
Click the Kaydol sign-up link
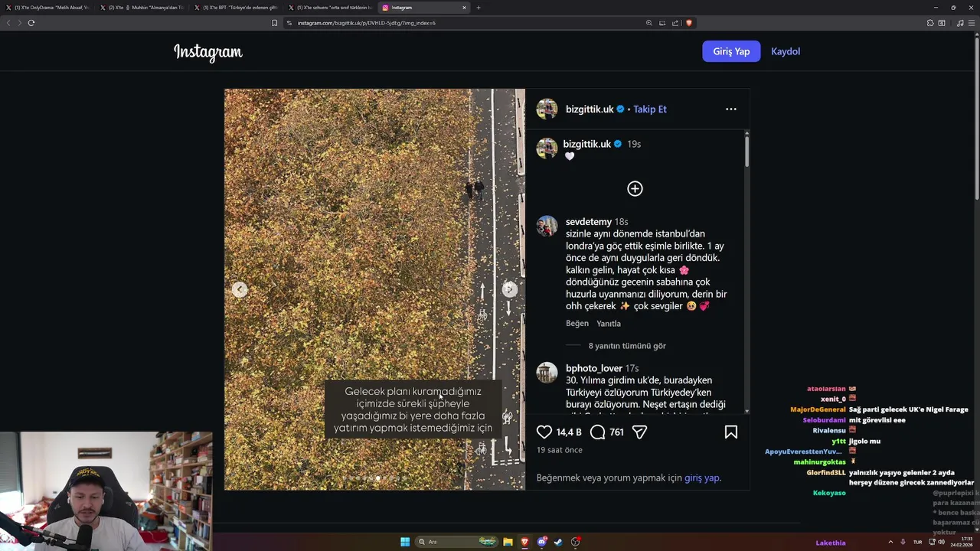786,51
